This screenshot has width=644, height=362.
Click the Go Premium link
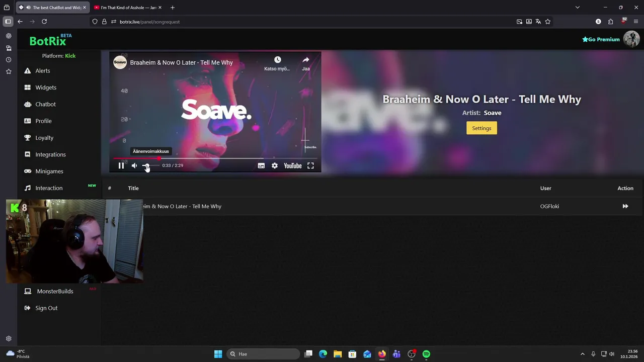601,39
